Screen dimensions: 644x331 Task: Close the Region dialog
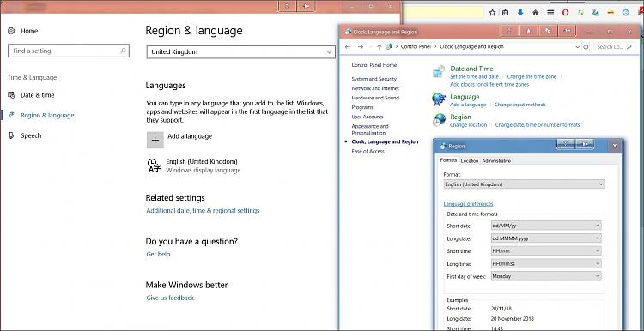(615, 146)
